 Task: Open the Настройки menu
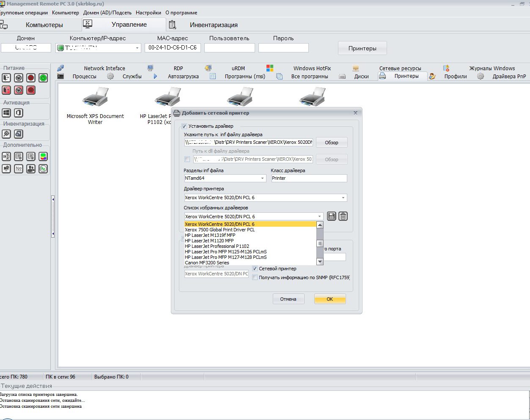(148, 13)
